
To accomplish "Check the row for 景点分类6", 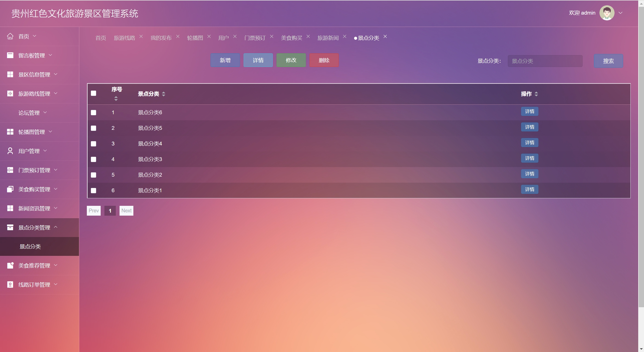I will 93,112.
